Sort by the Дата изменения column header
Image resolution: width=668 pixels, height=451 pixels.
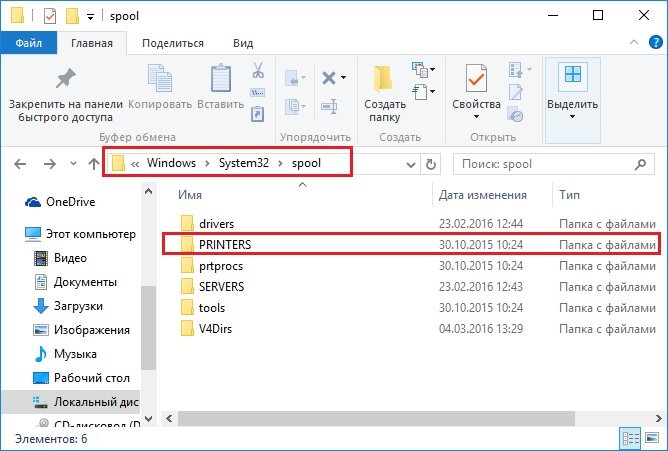[482, 194]
